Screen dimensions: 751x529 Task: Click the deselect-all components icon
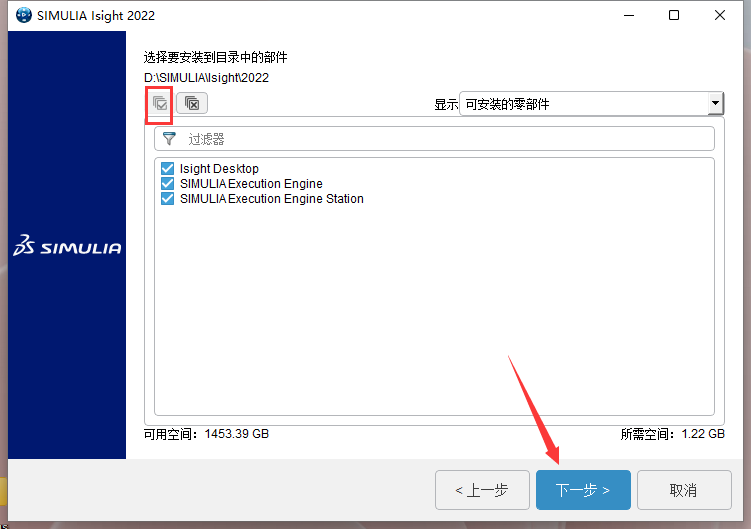192,104
